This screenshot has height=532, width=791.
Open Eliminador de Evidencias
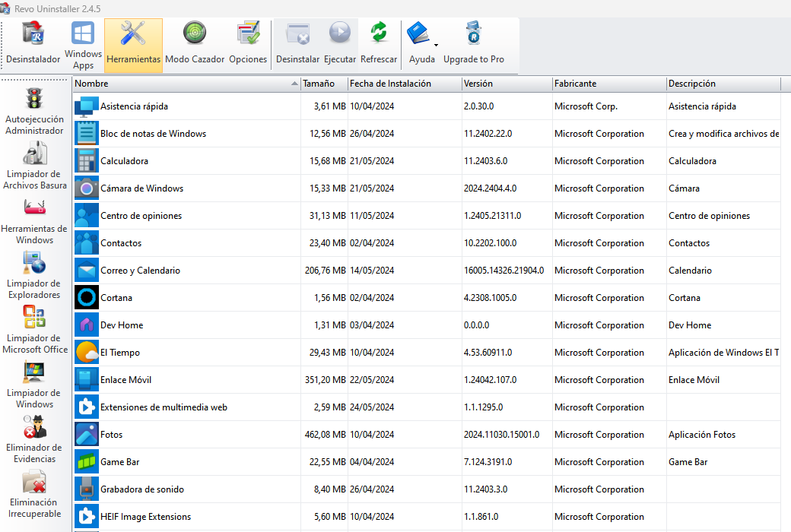34,439
